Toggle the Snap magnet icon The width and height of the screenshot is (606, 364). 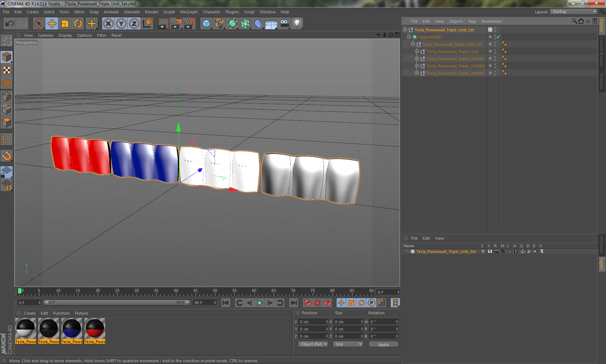[7, 156]
